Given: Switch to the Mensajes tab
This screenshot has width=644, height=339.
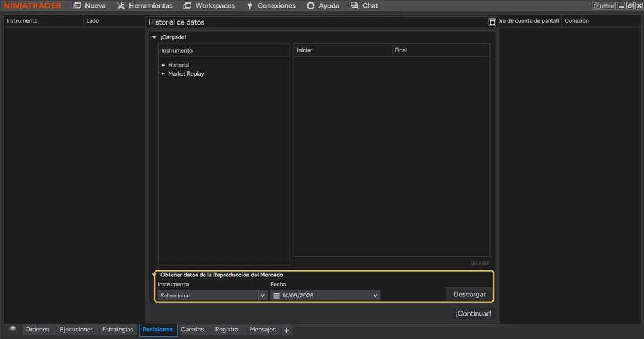Looking at the screenshot, I should (262, 330).
